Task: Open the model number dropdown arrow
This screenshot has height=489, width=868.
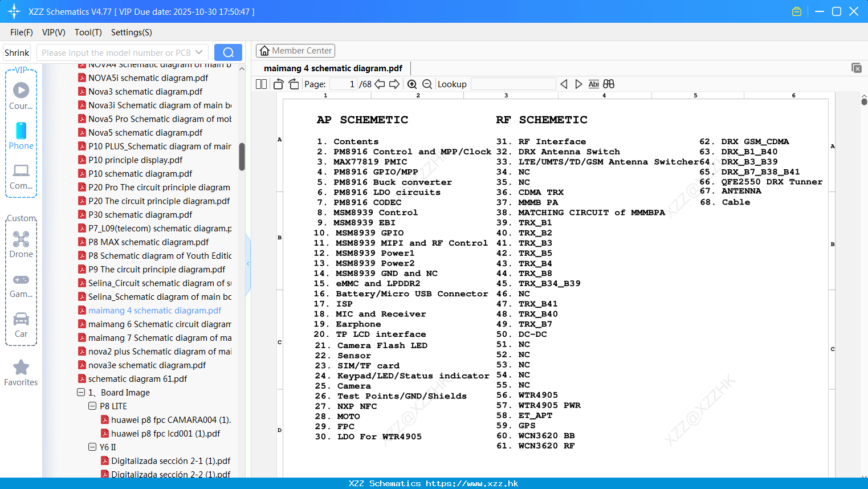Action: (199, 52)
